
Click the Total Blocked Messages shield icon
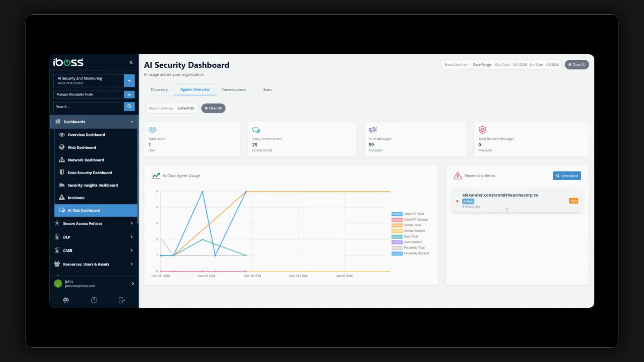pos(482,130)
